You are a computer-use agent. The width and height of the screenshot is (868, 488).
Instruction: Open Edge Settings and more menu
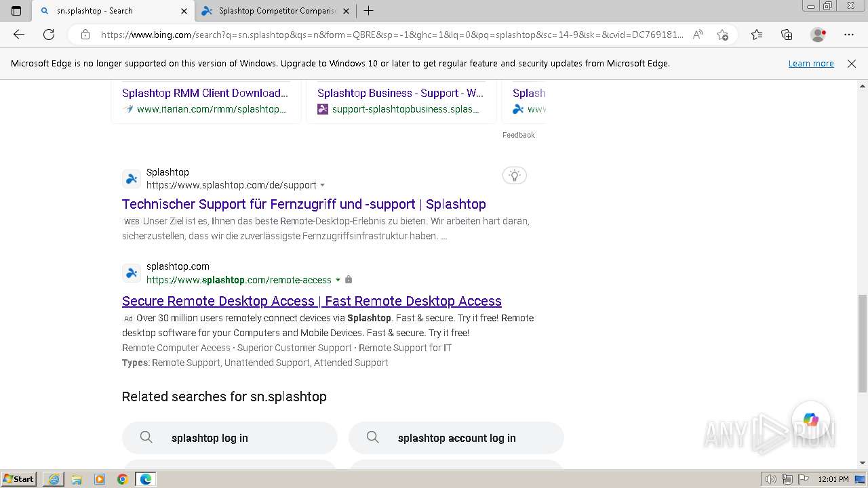click(849, 35)
